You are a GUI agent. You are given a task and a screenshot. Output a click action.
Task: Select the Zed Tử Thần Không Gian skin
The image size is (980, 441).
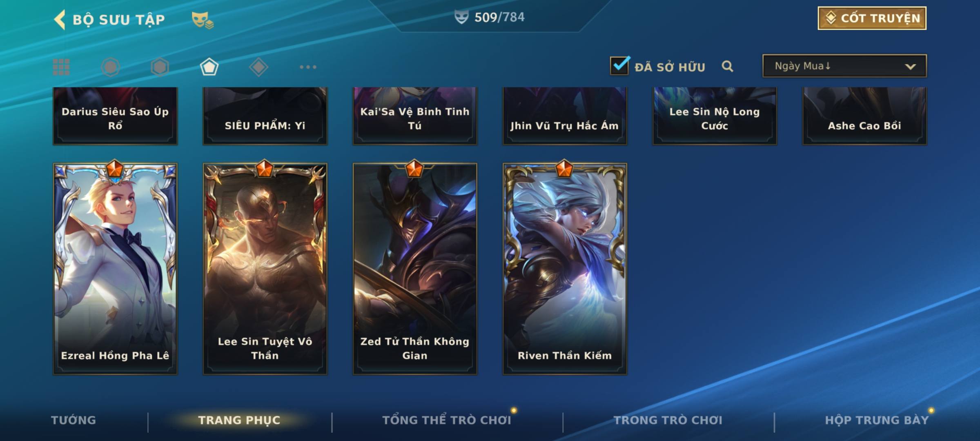[415, 269]
